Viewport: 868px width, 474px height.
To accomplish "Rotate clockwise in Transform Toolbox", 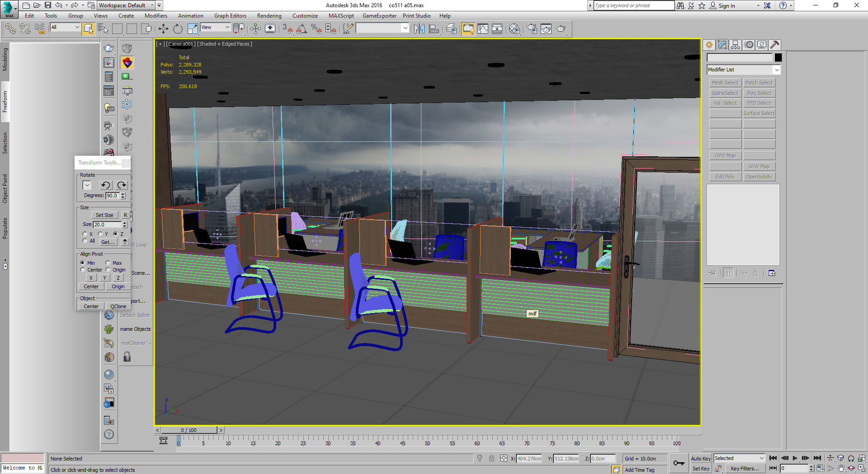I will click(x=121, y=185).
